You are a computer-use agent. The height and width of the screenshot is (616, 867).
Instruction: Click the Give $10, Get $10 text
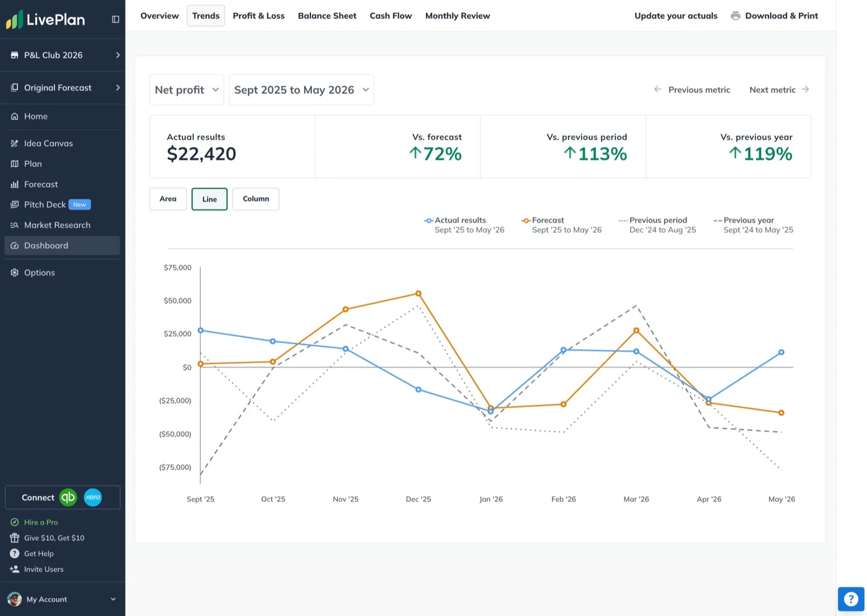54,538
